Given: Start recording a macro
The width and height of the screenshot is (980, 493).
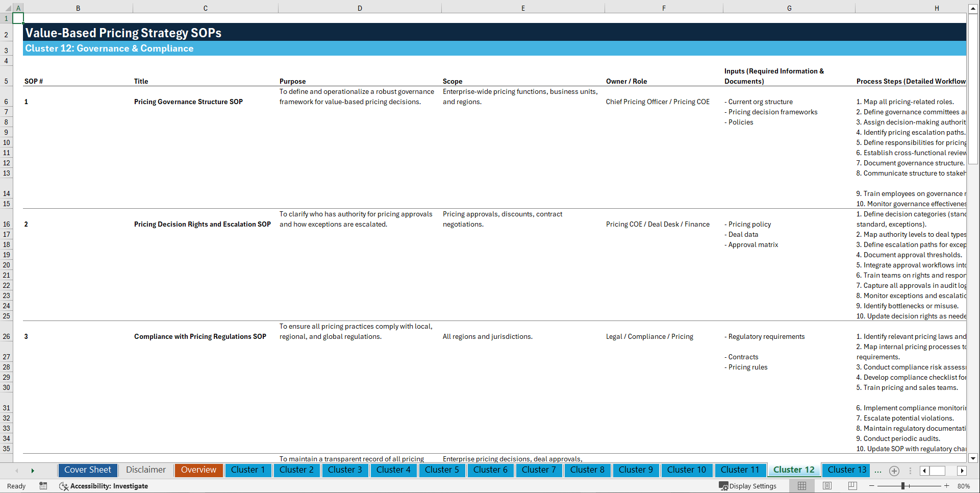Looking at the screenshot, I should click(x=43, y=486).
